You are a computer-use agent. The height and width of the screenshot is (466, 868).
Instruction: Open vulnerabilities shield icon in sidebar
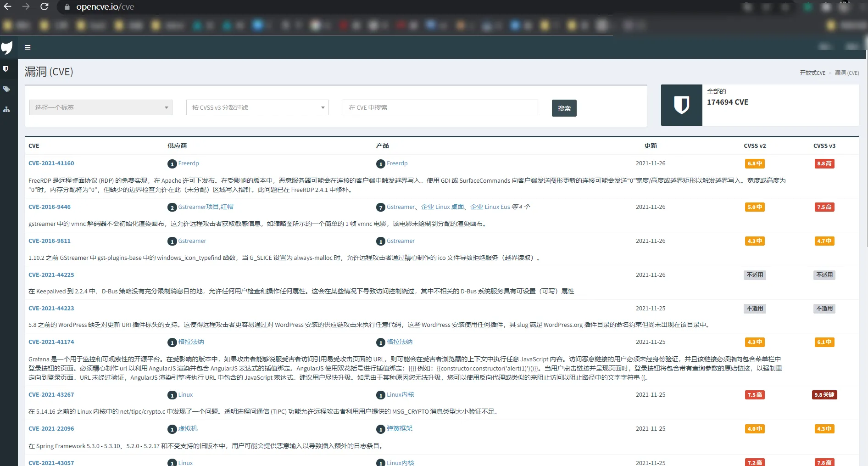[6, 69]
